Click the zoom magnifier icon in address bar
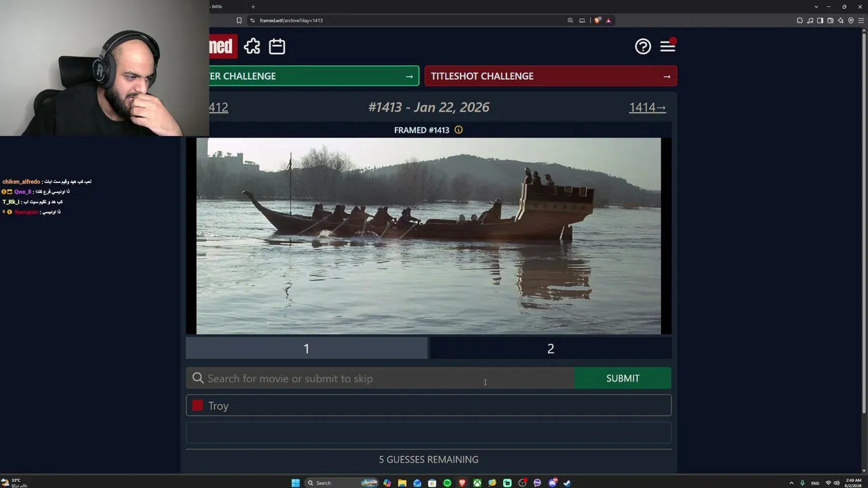The height and width of the screenshot is (488, 868). (x=570, y=20)
